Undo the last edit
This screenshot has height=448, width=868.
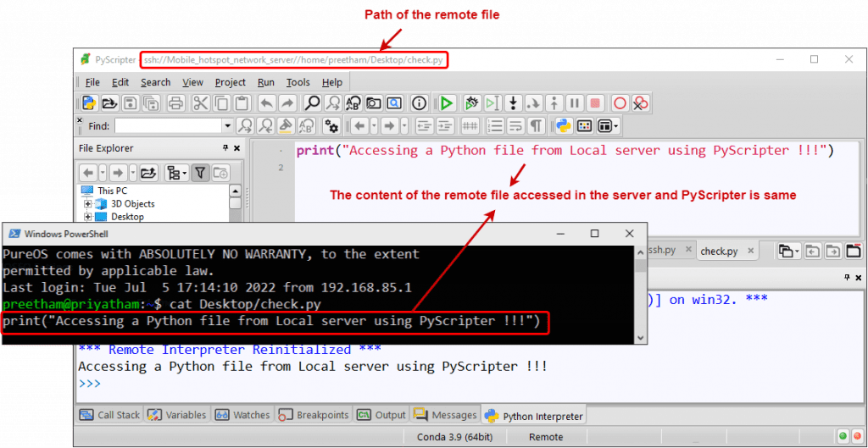point(266,102)
